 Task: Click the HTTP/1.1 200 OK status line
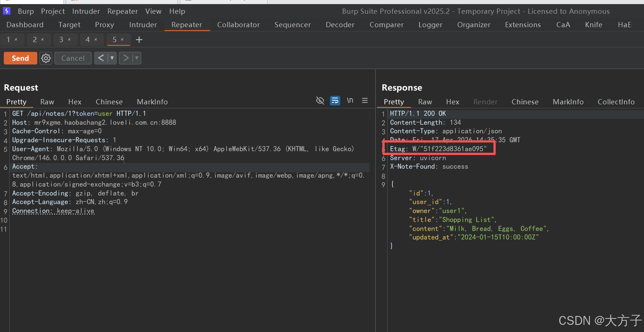pos(418,113)
